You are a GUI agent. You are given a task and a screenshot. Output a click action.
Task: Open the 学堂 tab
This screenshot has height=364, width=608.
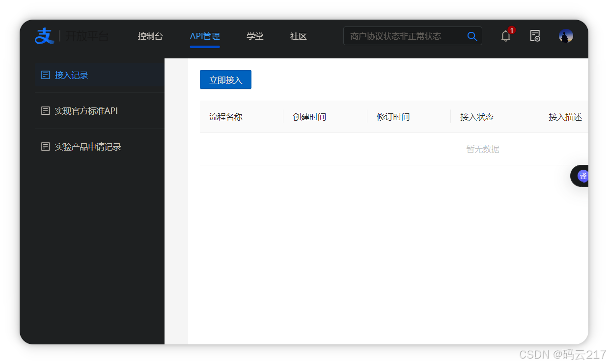point(255,36)
